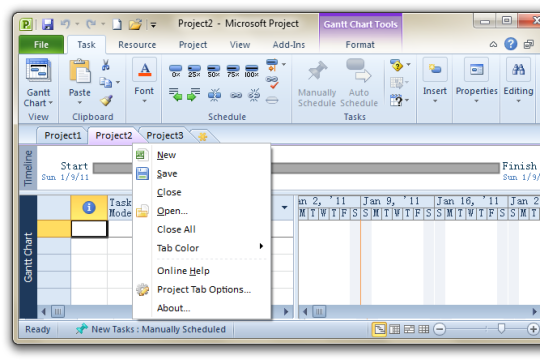Click the zoom in plus button
The image size is (540, 364).
click(x=533, y=329)
